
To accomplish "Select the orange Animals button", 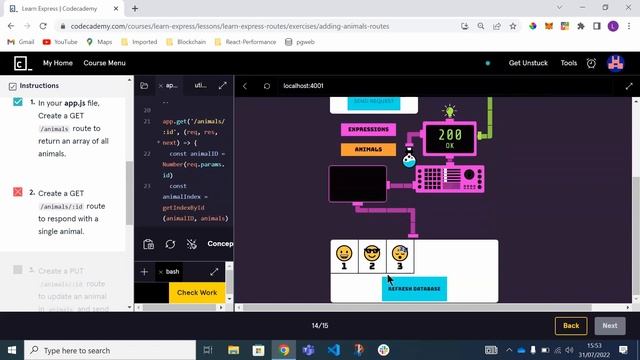I will [368, 149].
